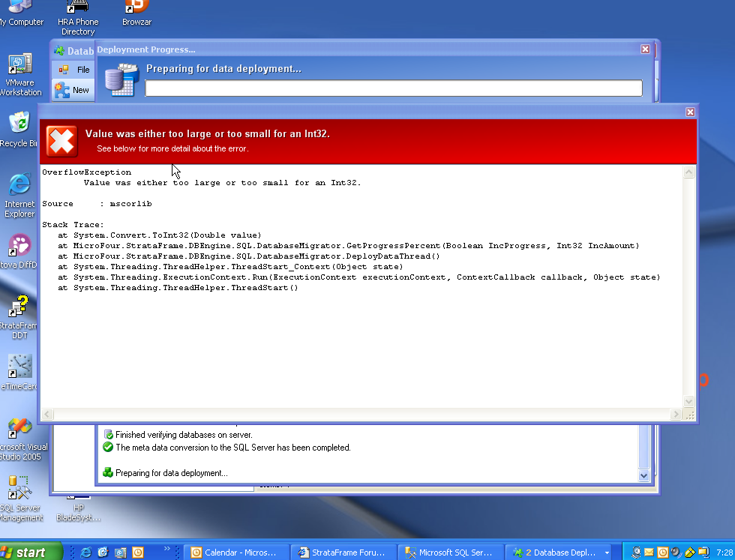The height and width of the screenshot is (560, 735).
Task: Click the red error X icon
Action: tap(61, 141)
